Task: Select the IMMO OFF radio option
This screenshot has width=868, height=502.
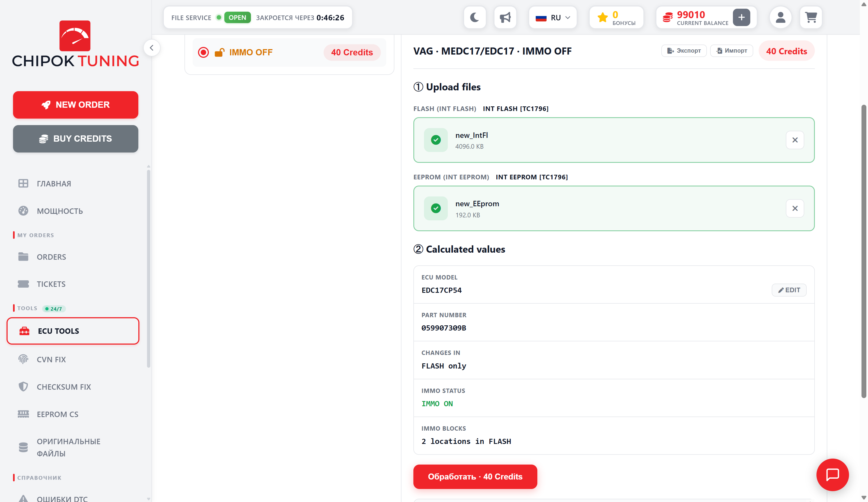Action: click(203, 52)
